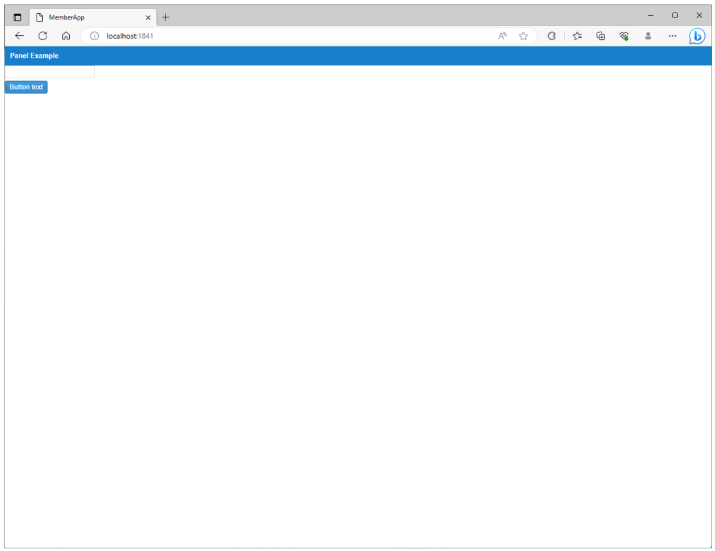
Task: Click the browser back arrow
Action: pos(19,36)
